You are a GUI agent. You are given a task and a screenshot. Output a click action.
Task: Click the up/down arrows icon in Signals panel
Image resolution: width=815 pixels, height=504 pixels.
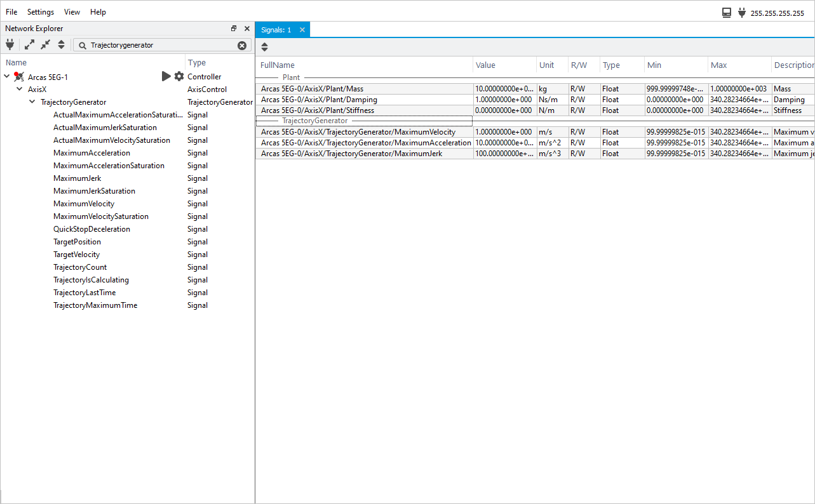click(x=265, y=47)
